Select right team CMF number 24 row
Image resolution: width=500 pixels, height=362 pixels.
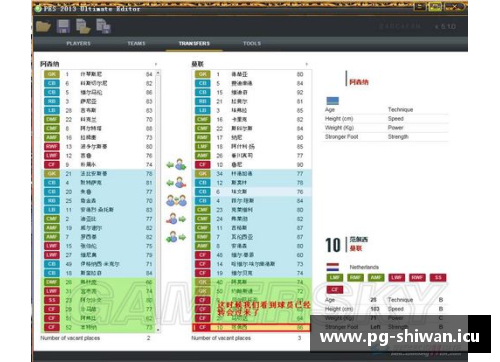252,219
